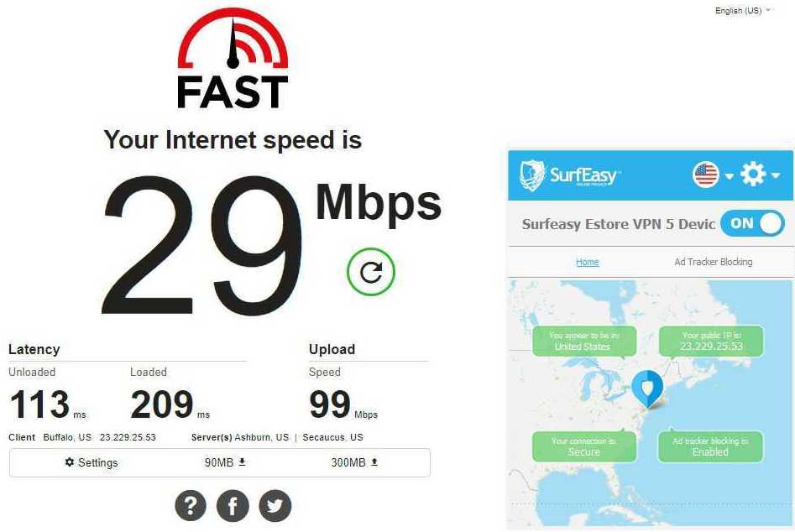Expand the gear settings dropdown arrow
The height and width of the screenshot is (532, 795).
coord(775,175)
